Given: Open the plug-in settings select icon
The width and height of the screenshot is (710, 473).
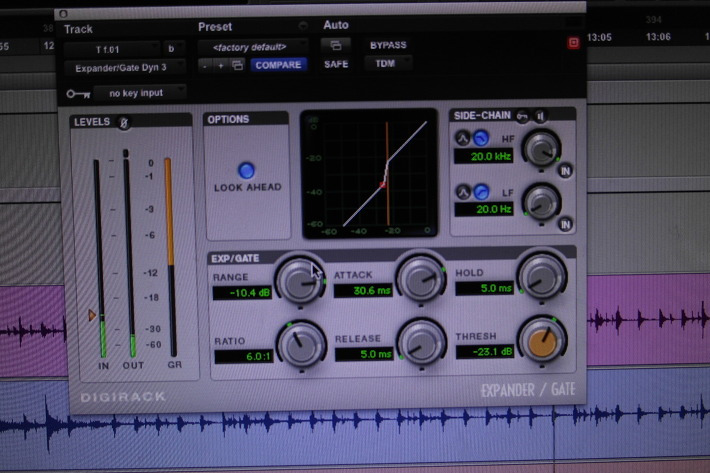Looking at the screenshot, I should [237, 65].
